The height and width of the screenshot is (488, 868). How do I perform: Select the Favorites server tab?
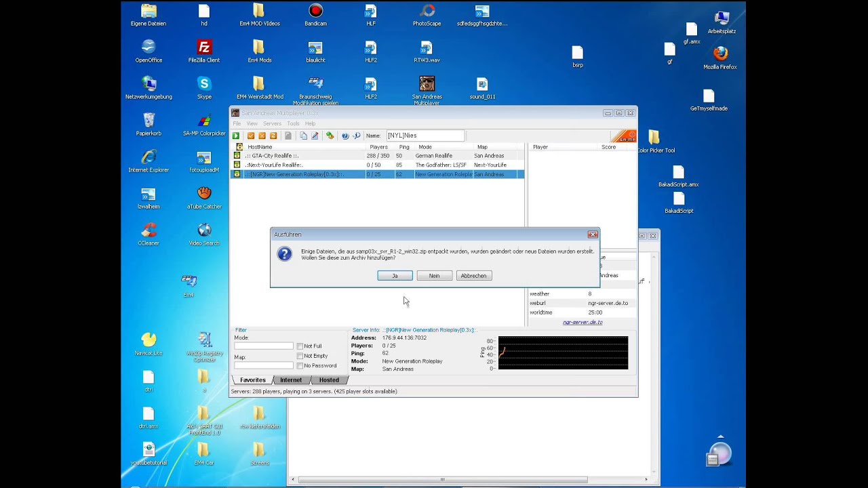pos(252,380)
